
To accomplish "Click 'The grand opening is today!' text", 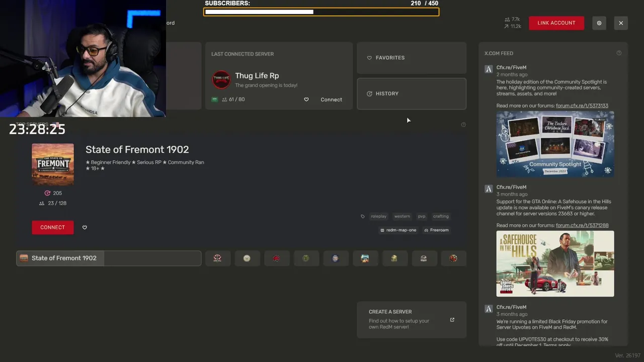I will click(x=266, y=85).
